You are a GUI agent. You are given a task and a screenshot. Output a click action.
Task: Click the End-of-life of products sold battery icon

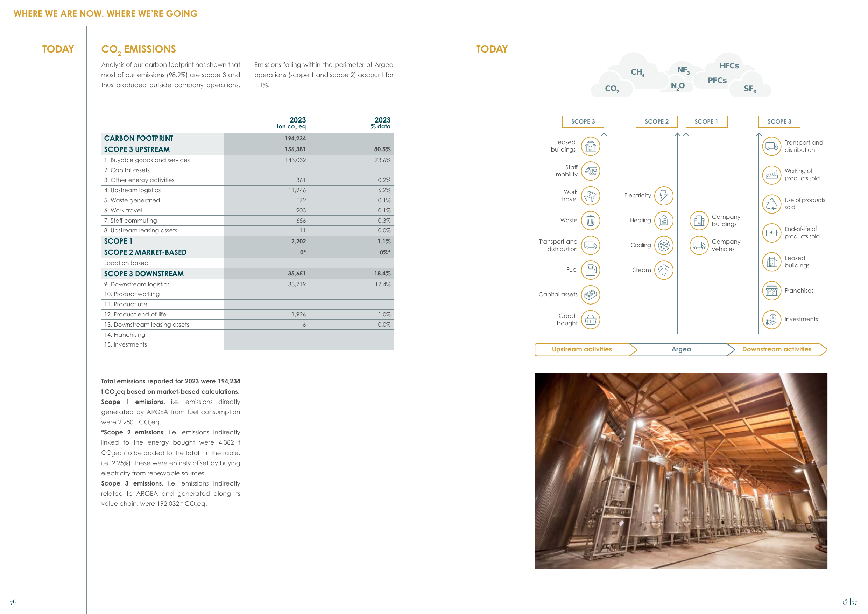[771, 233]
